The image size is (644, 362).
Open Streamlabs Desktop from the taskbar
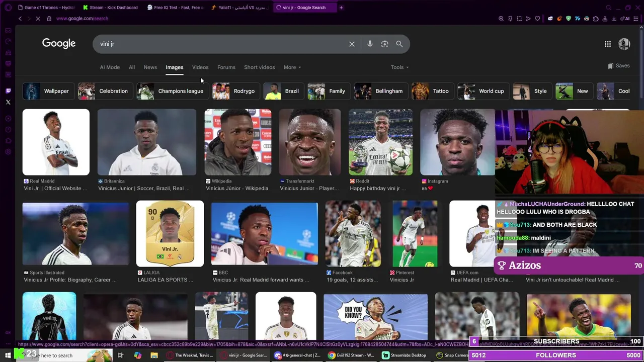tap(404, 355)
